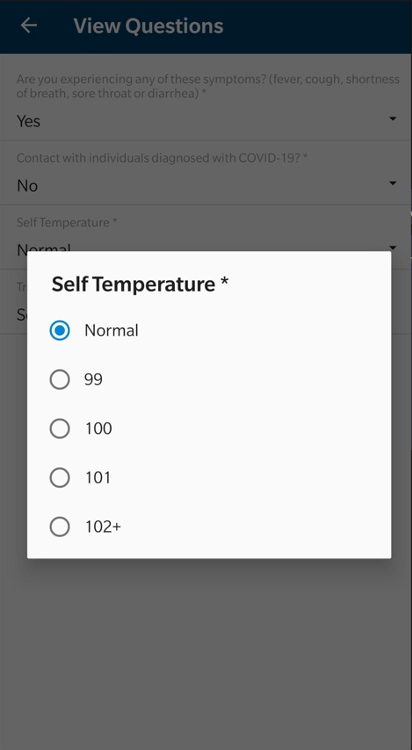
Task: Select the Normal radio button
Action: [x=60, y=331]
